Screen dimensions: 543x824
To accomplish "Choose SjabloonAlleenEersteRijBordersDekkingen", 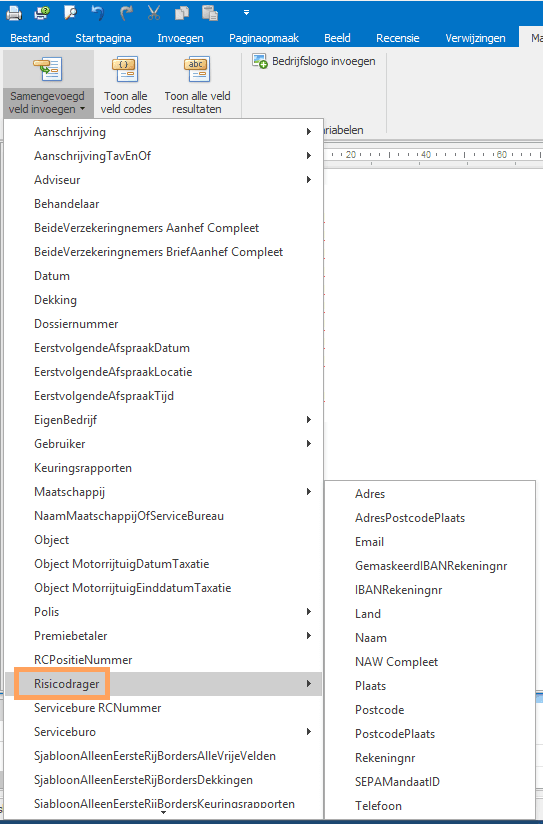I will tap(163, 780).
